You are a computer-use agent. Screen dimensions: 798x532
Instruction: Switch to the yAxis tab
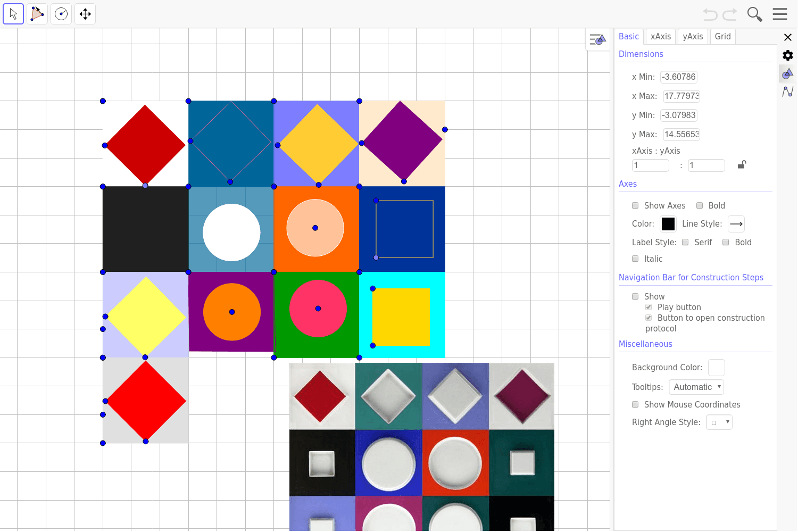(x=693, y=36)
